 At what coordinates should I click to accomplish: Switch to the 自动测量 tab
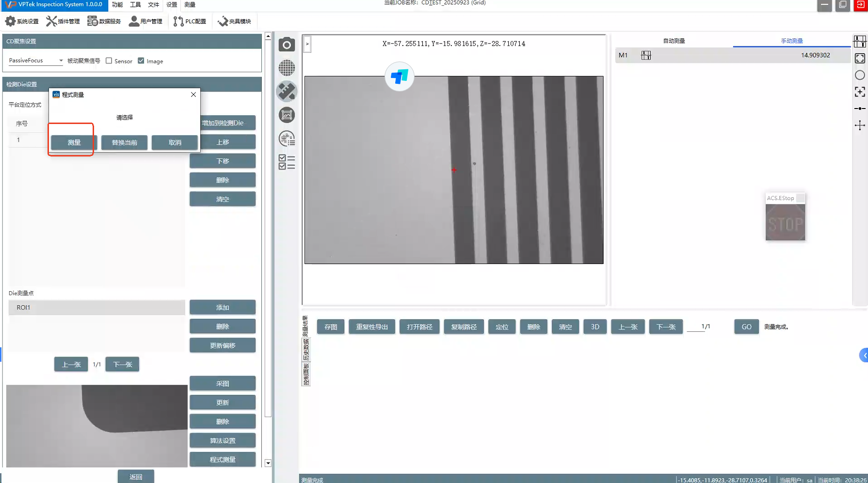click(674, 41)
